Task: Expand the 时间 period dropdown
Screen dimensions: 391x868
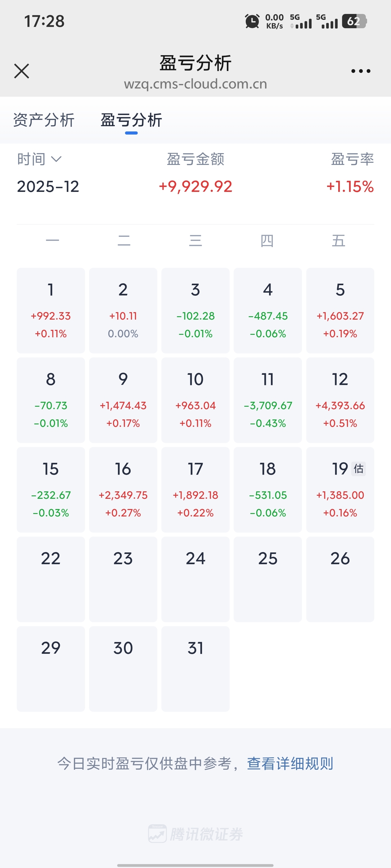Action: 39,159
